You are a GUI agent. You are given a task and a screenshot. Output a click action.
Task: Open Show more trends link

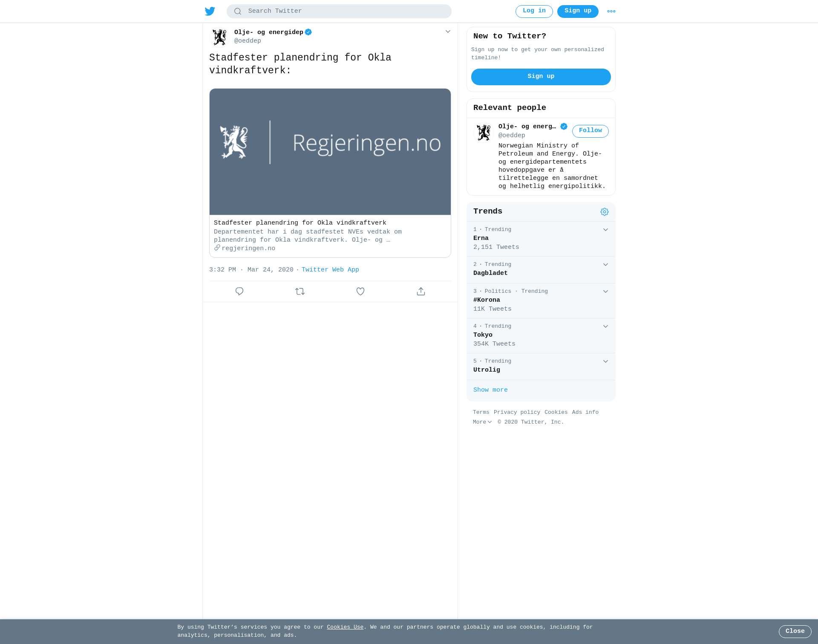pyautogui.click(x=490, y=390)
